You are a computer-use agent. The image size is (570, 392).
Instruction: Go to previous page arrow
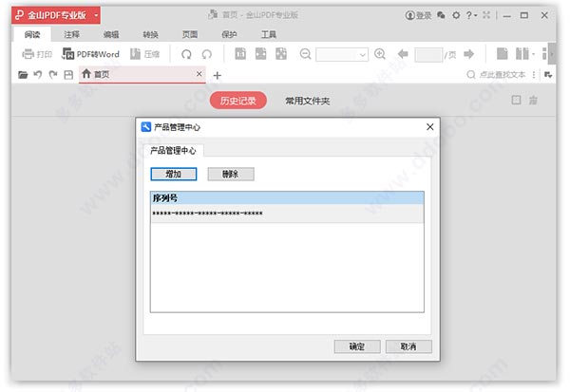[x=403, y=54]
